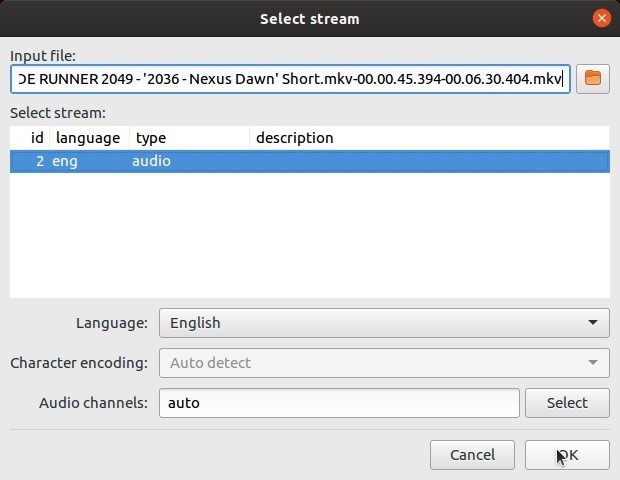Sort streams by the type column header

(x=189, y=138)
